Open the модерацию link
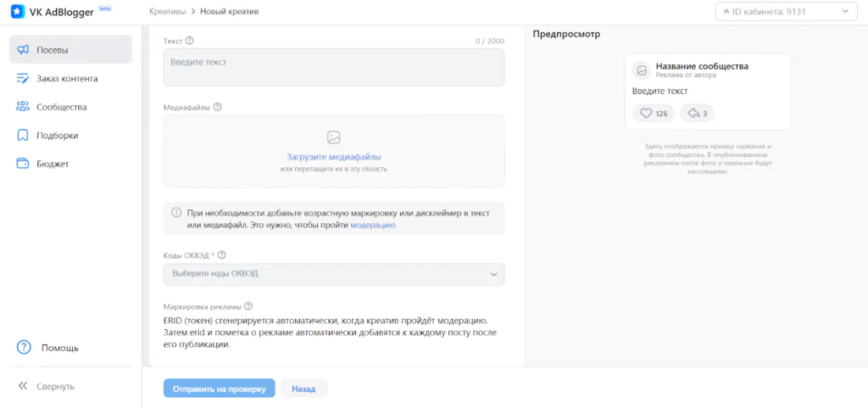The width and height of the screenshot is (868, 408). tap(373, 226)
